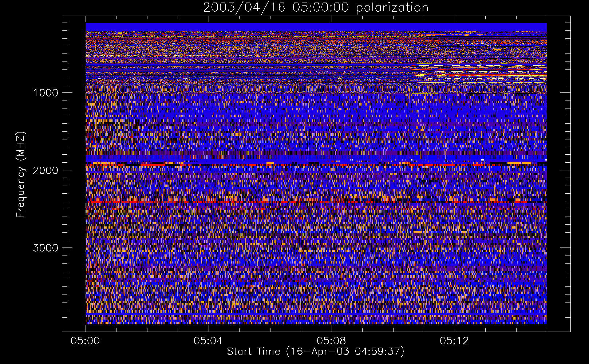Click the plot title '2003/04/16 05:00:00 polarization'
Image resolution: width=589 pixels, height=364 pixels.
pos(316,8)
